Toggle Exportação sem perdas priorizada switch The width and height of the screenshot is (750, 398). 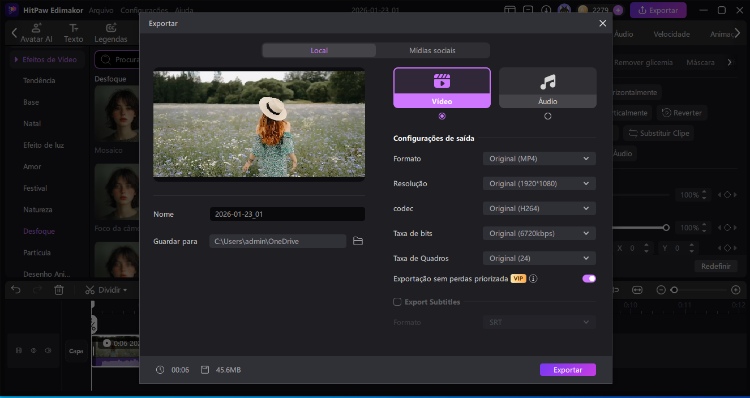point(589,278)
